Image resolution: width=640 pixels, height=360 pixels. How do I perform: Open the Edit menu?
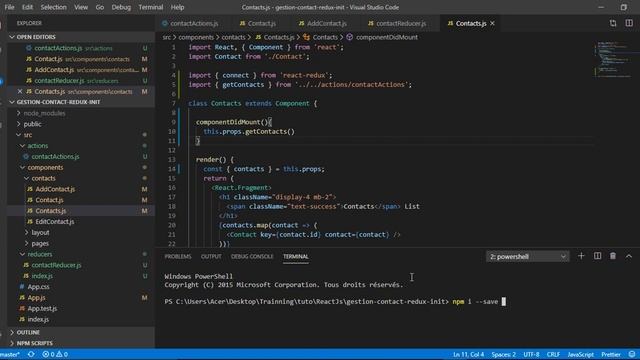coord(27,7)
